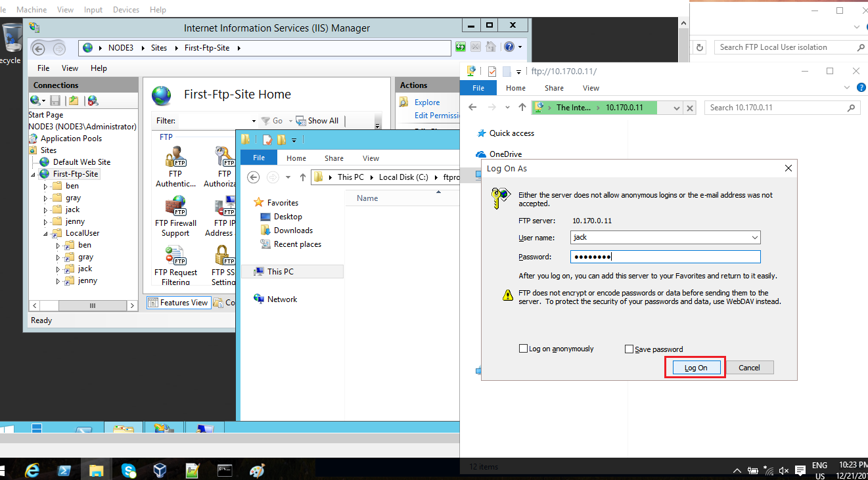Open the User name dropdown in Log On As

[754, 238]
